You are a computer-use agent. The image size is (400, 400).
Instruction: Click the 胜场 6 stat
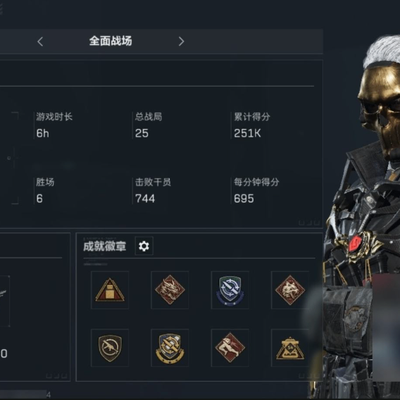(45, 191)
